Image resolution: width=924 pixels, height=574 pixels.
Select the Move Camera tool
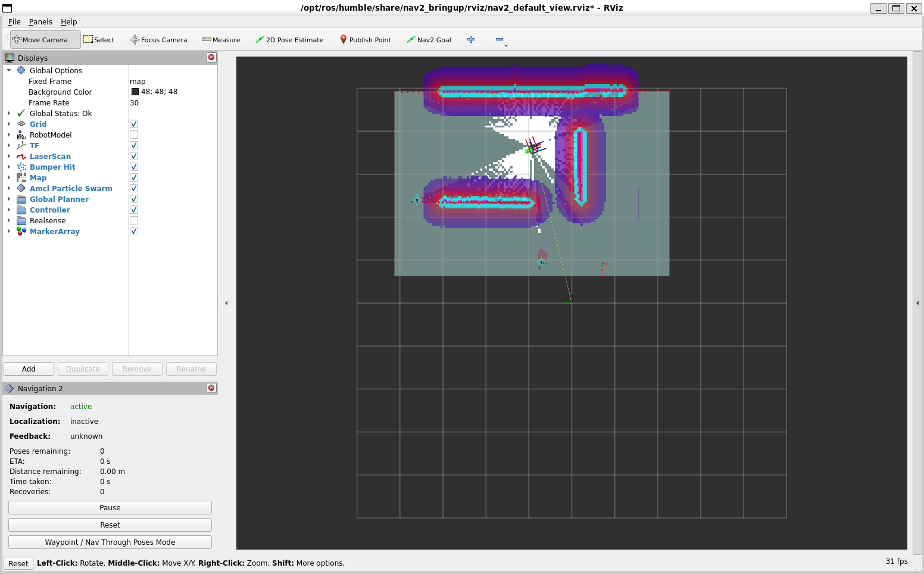point(45,40)
